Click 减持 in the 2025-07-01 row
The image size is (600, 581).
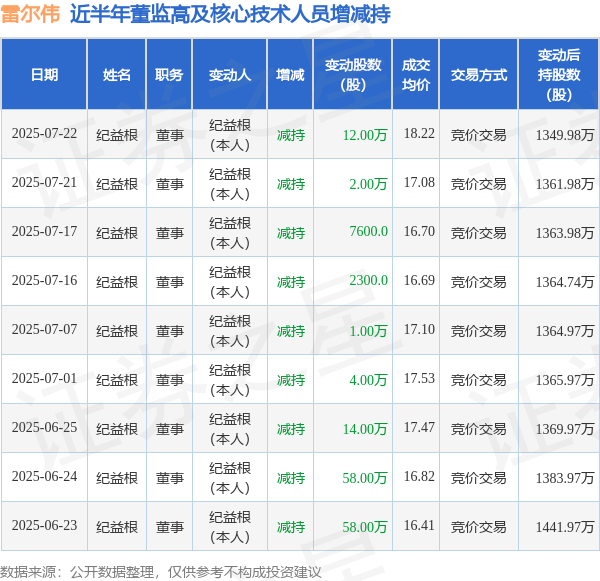click(291, 380)
